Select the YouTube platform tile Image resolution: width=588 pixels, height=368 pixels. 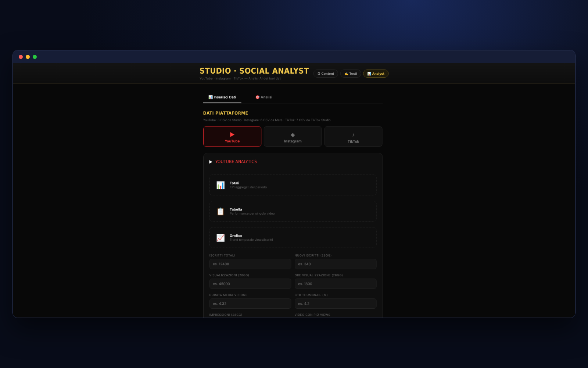click(x=232, y=137)
